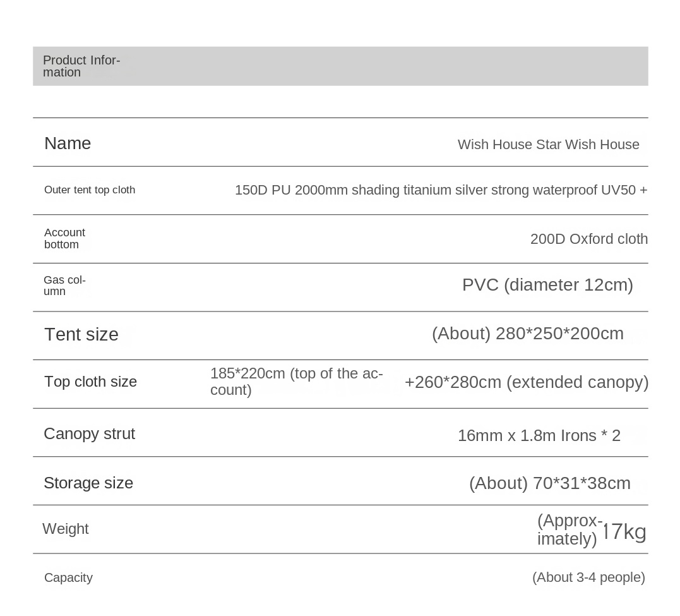The image size is (680, 616).
Task: Click the 185*220cm top of account text
Action: click(296, 382)
